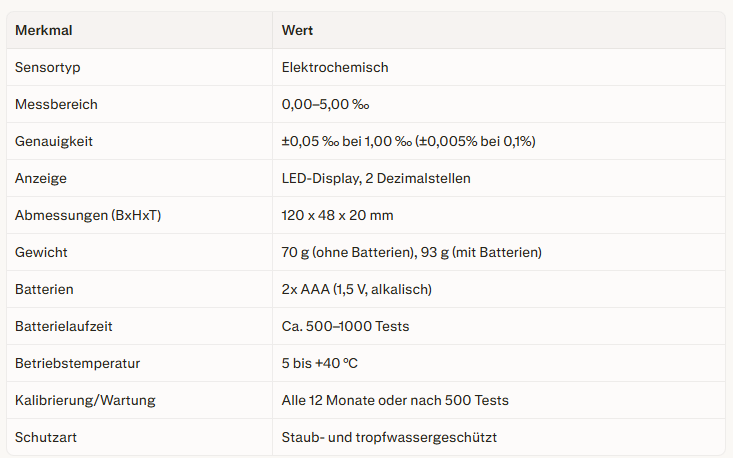The height and width of the screenshot is (458, 733).
Task: Select the 'Messbereich' row label
Action: [56, 105]
